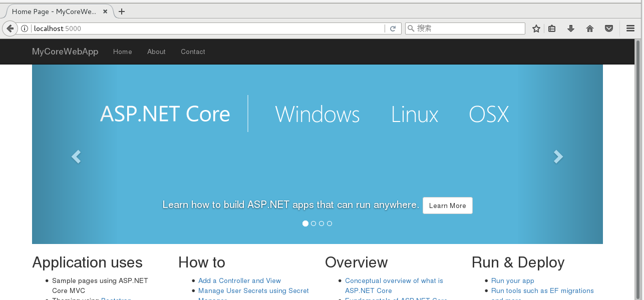Click the Learn More button
The height and width of the screenshot is (300, 644).
coord(447,205)
